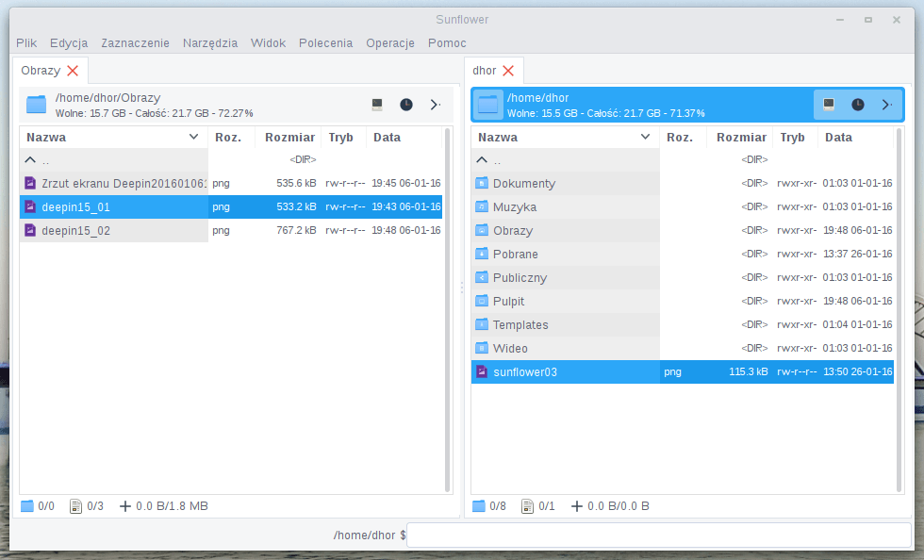Select the file name deepin15_02
924x560 pixels.
pyautogui.click(x=76, y=230)
